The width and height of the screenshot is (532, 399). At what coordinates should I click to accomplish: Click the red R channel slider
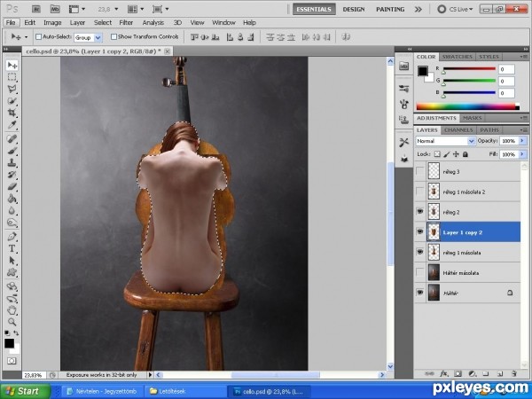pos(469,69)
